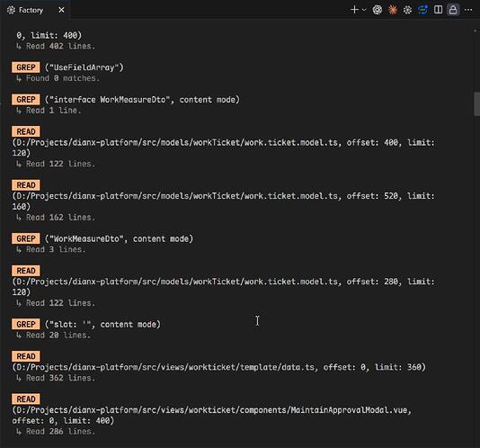Screen dimensions: 480x448
Task: Click "Read 286 lines." result text
Action: pyautogui.click(x=60, y=431)
